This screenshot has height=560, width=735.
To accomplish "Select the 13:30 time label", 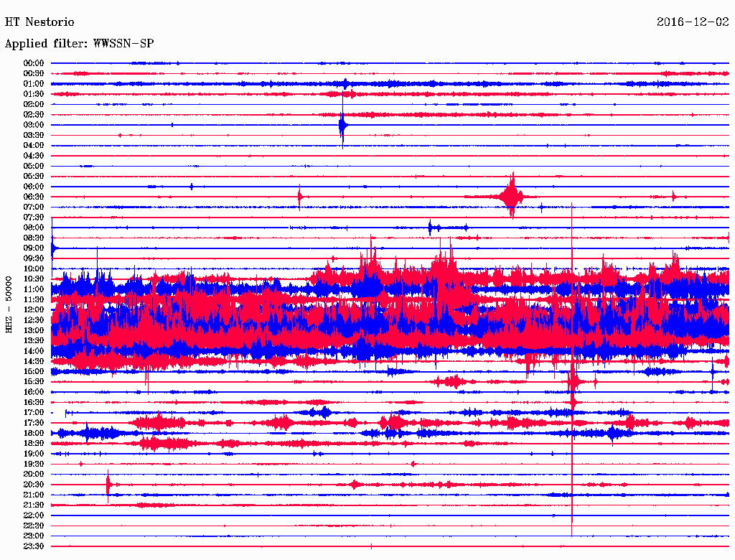I will [x=34, y=340].
